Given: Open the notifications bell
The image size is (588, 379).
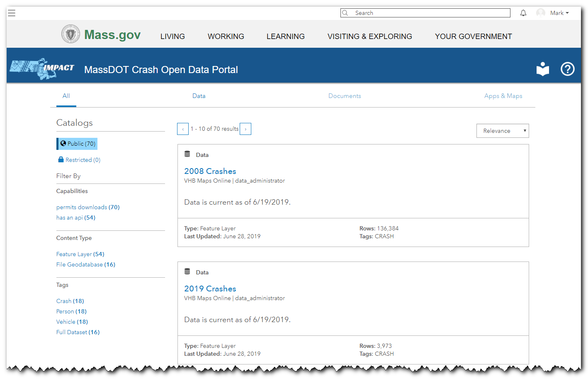Looking at the screenshot, I should (x=523, y=13).
